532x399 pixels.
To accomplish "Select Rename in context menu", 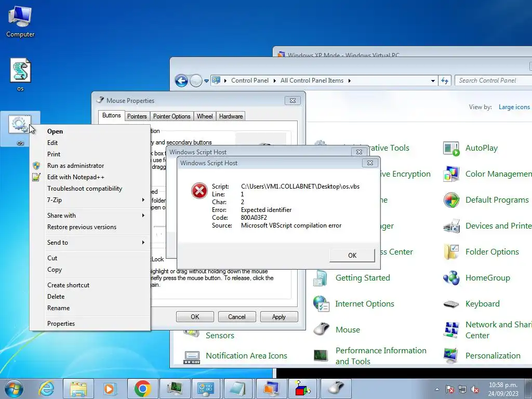I will point(90,308).
